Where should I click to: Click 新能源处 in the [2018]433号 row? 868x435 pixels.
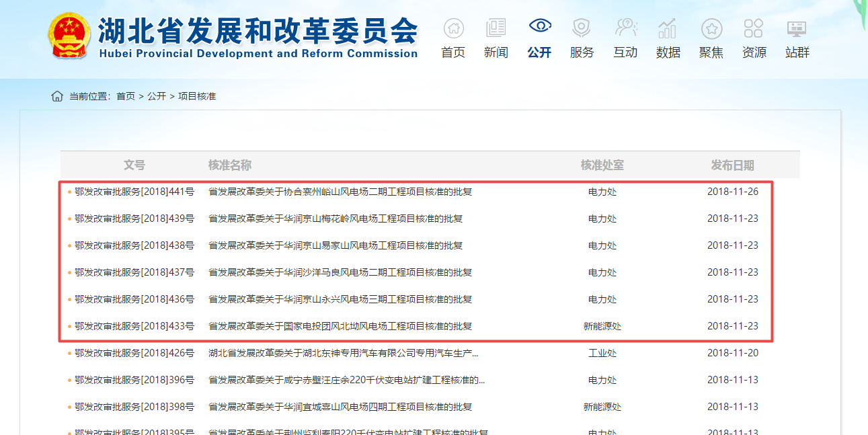click(602, 326)
